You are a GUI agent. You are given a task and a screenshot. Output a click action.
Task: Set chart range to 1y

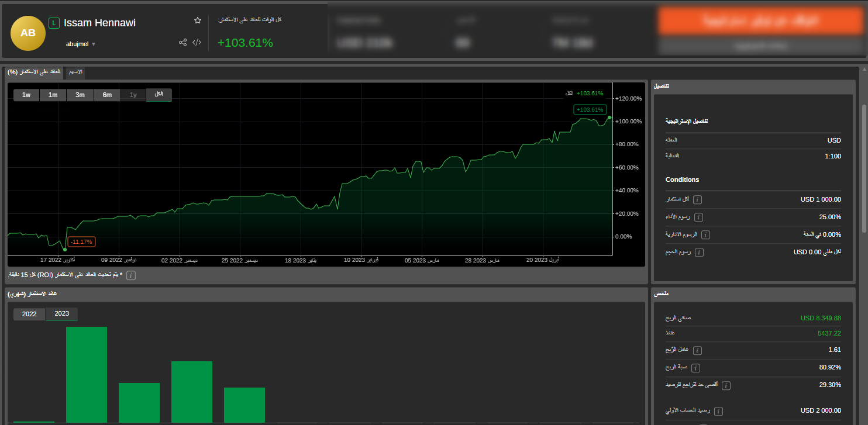tap(133, 95)
